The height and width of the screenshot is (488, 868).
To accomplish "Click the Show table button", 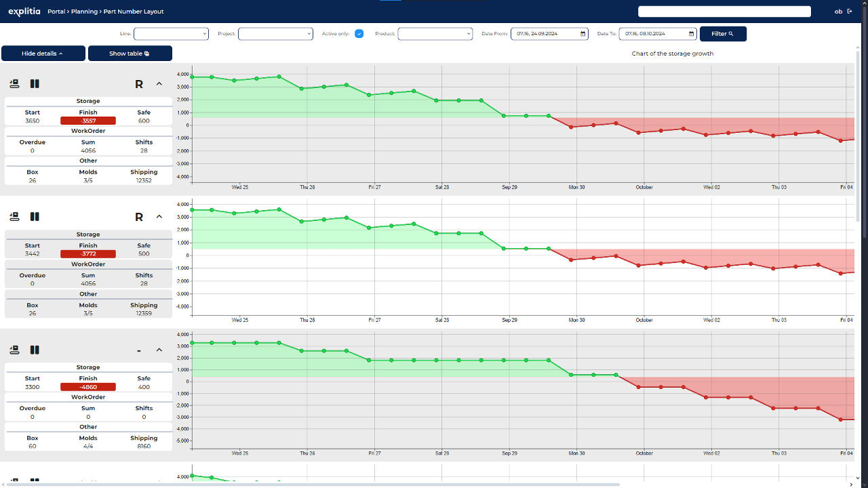I will point(130,54).
